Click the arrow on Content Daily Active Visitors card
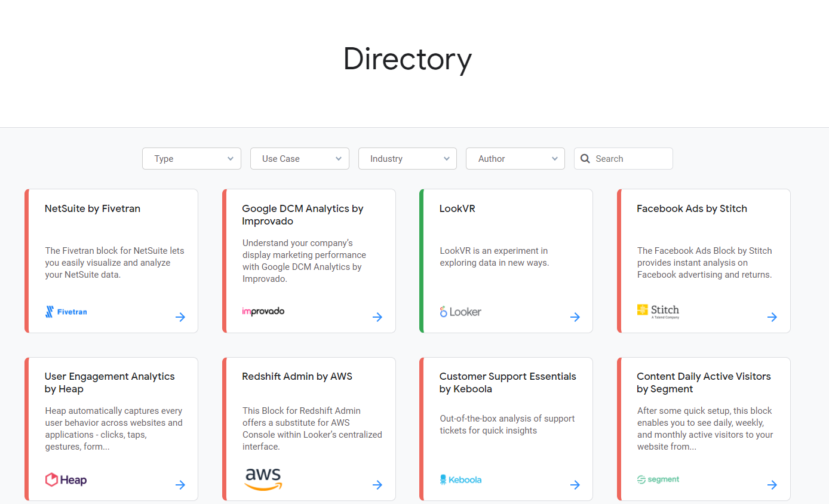 (x=772, y=485)
